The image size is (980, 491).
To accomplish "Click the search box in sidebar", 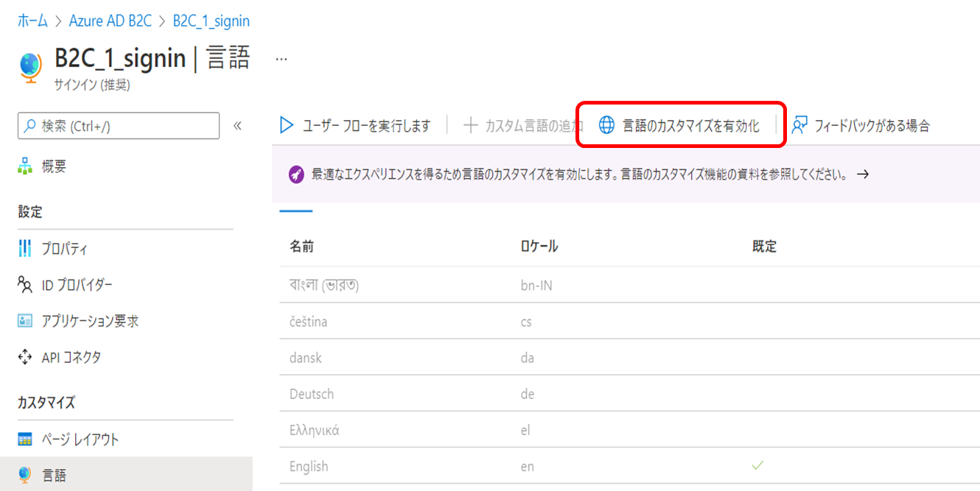I will [x=119, y=126].
